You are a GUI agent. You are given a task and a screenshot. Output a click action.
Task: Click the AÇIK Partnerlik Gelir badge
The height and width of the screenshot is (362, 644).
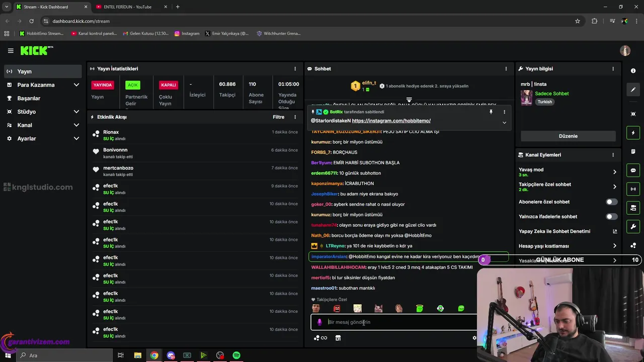tap(133, 85)
